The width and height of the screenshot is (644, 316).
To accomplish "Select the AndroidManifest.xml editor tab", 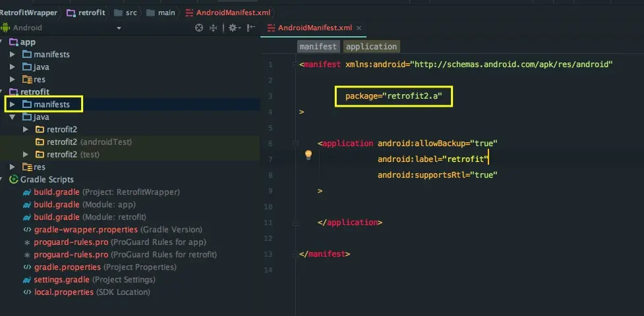I will tap(314, 28).
